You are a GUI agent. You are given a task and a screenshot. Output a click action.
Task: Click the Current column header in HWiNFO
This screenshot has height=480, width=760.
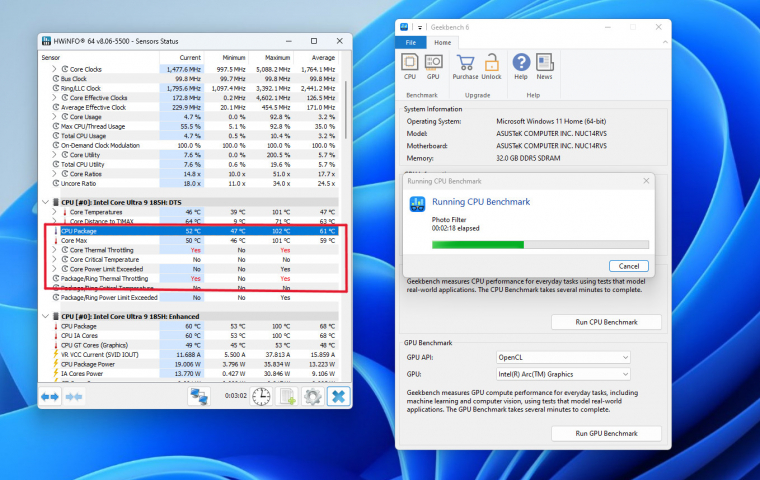(181, 57)
